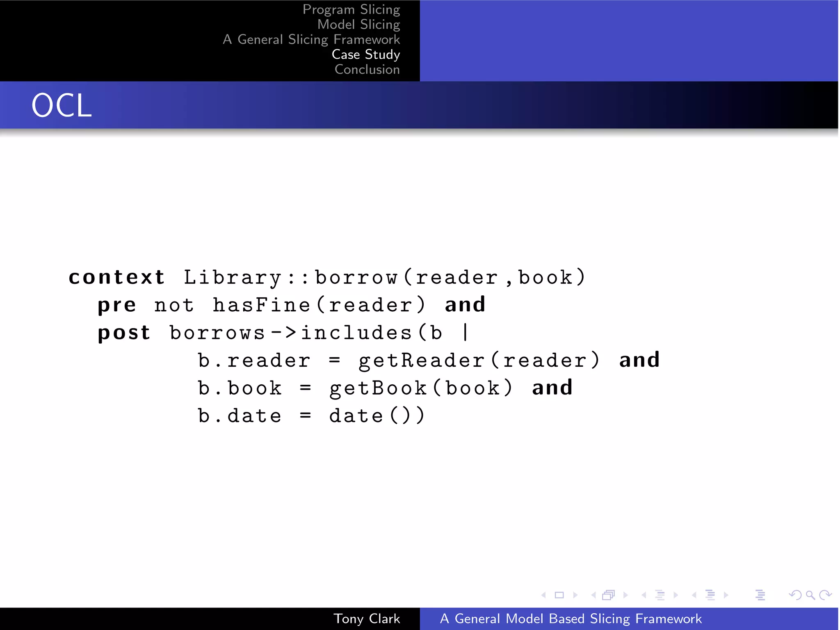Go to previous section arrow
840x630 pixels.
coord(694,595)
